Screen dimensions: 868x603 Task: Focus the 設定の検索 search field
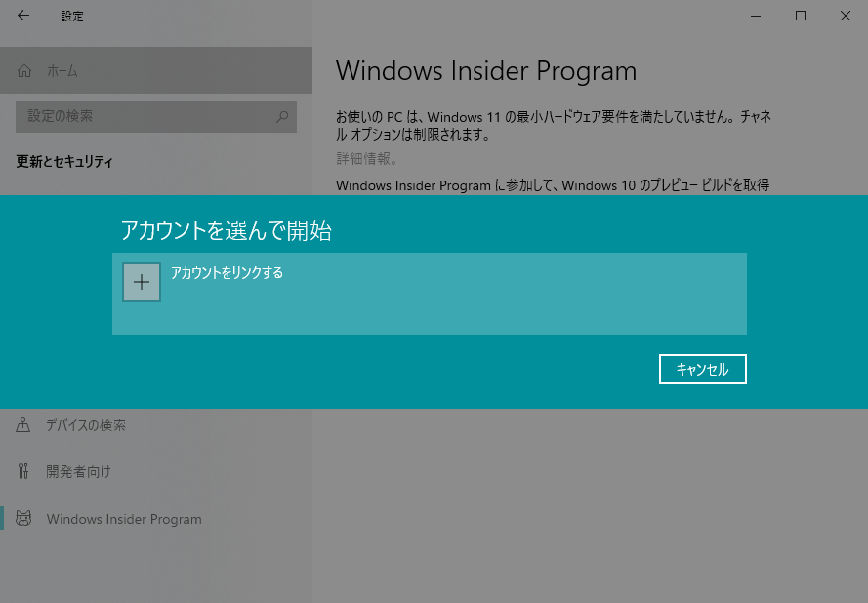(x=156, y=117)
